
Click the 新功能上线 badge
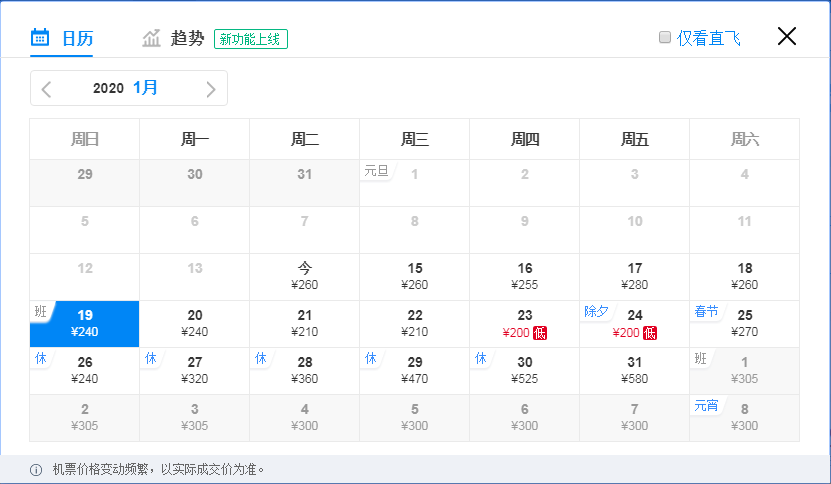pos(251,39)
